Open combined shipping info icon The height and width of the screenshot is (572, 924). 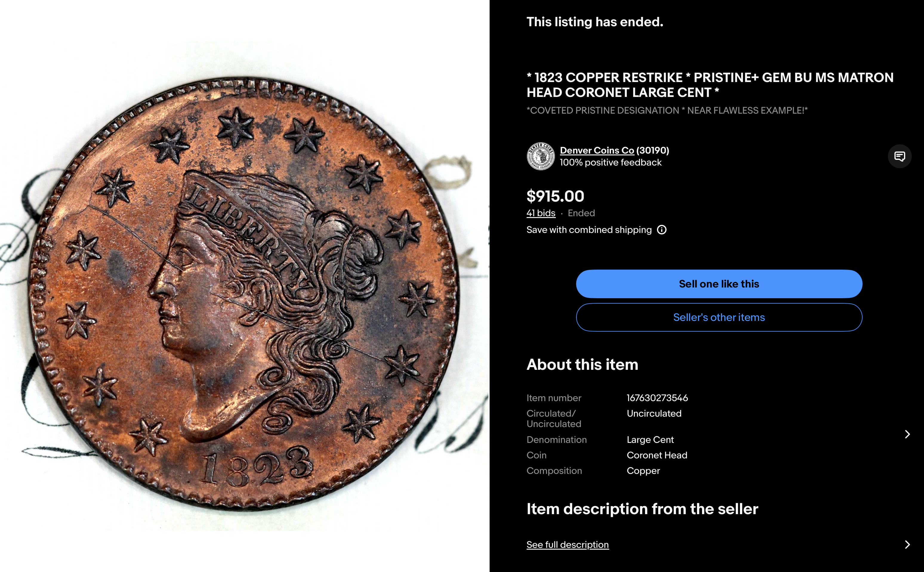click(662, 230)
